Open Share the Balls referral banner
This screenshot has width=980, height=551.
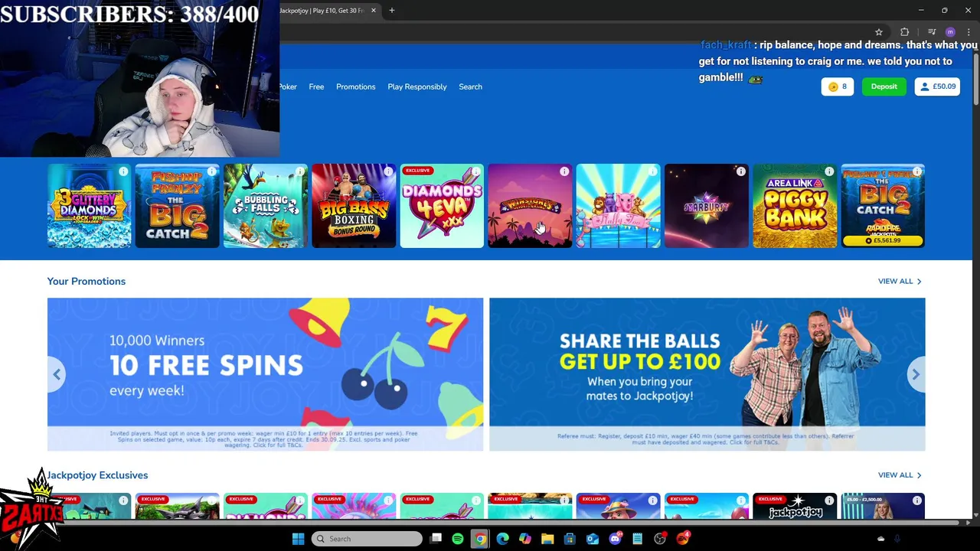tap(707, 374)
